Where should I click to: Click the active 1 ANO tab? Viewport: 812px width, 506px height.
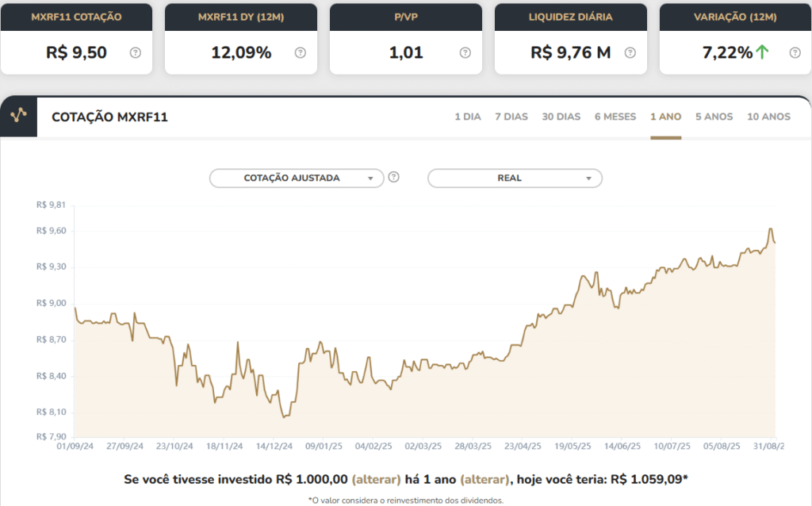[x=665, y=117]
